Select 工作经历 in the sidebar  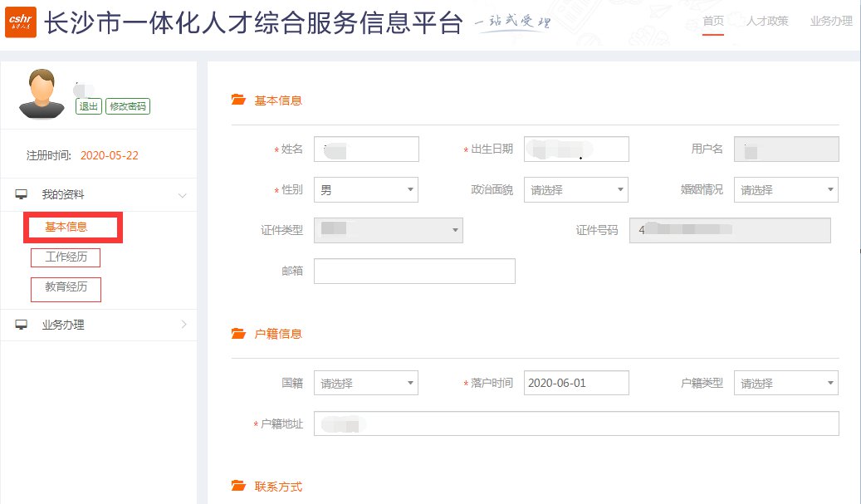pyautogui.click(x=66, y=257)
